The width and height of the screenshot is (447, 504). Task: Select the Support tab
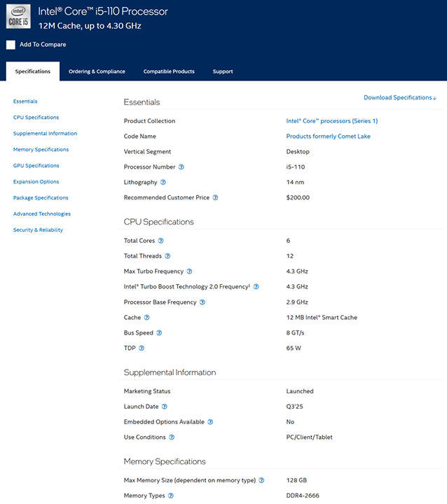tap(223, 71)
